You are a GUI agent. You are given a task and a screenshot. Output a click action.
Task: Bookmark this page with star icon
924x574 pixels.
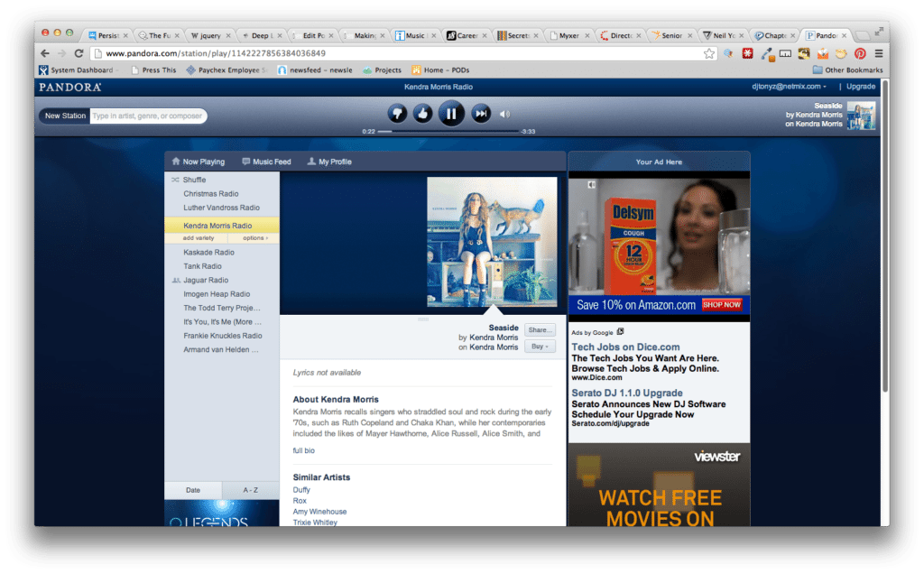[x=709, y=53]
